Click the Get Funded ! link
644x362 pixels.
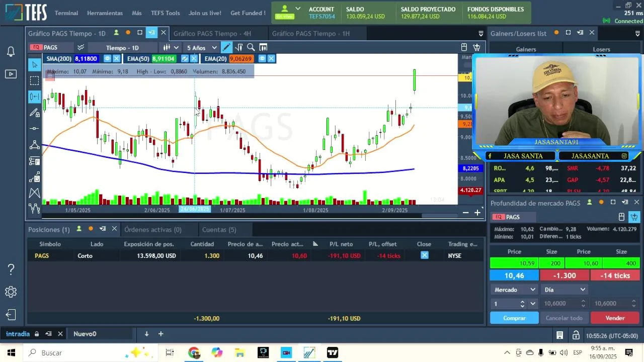point(248,13)
